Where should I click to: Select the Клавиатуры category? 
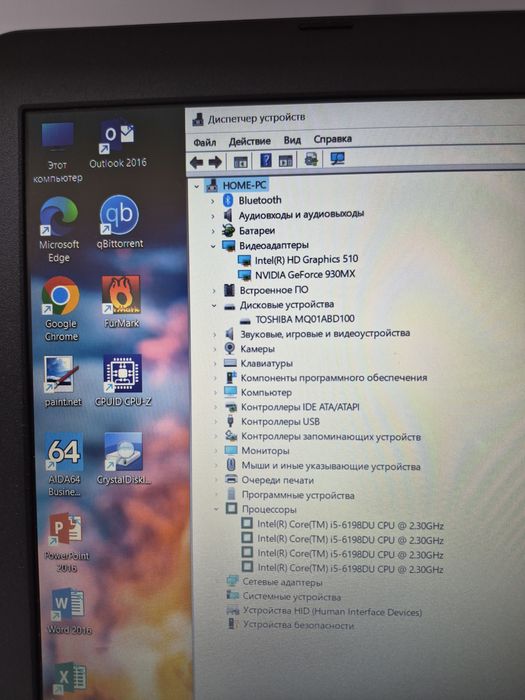[x=267, y=363]
